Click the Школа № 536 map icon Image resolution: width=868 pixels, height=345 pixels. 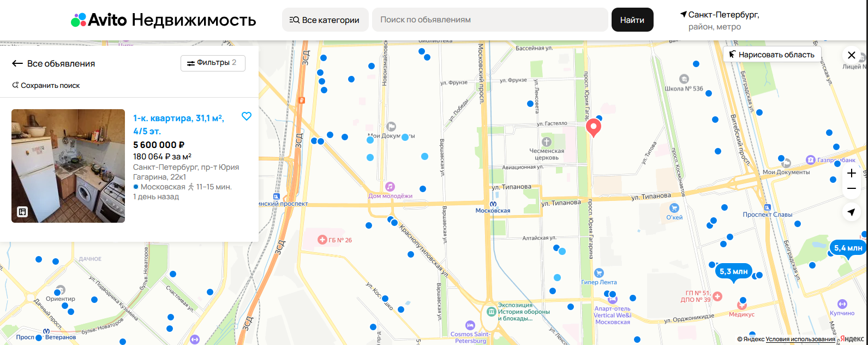click(x=684, y=80)
